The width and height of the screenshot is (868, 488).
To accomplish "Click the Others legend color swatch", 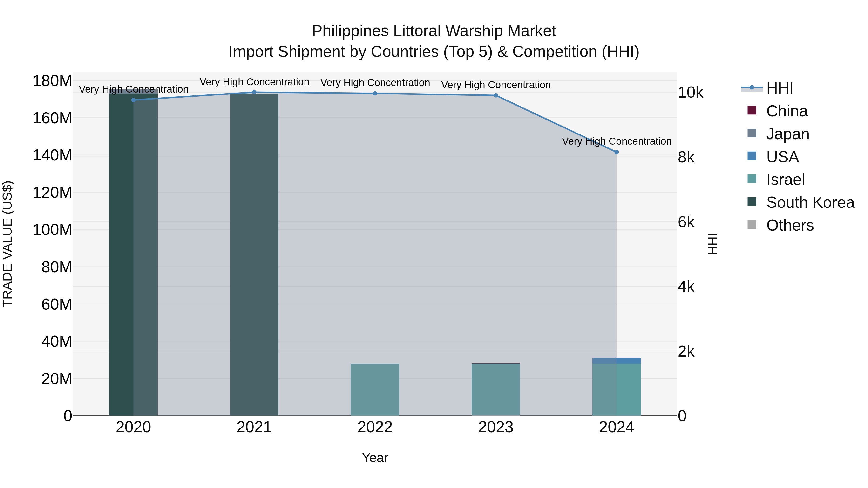I will [x=752, y=225].
